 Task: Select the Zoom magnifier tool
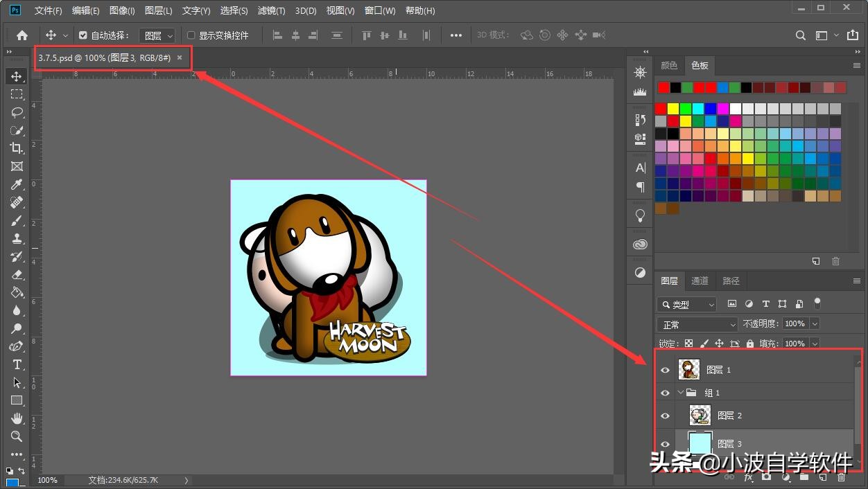click(17, 436)
